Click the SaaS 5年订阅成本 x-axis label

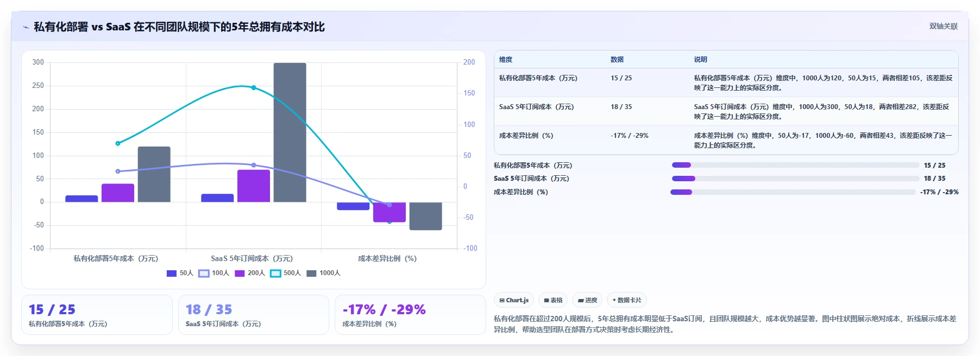(252, 259)
